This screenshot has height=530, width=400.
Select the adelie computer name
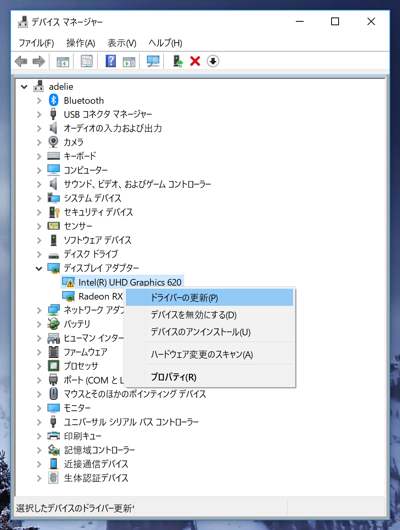coord(61,87)
